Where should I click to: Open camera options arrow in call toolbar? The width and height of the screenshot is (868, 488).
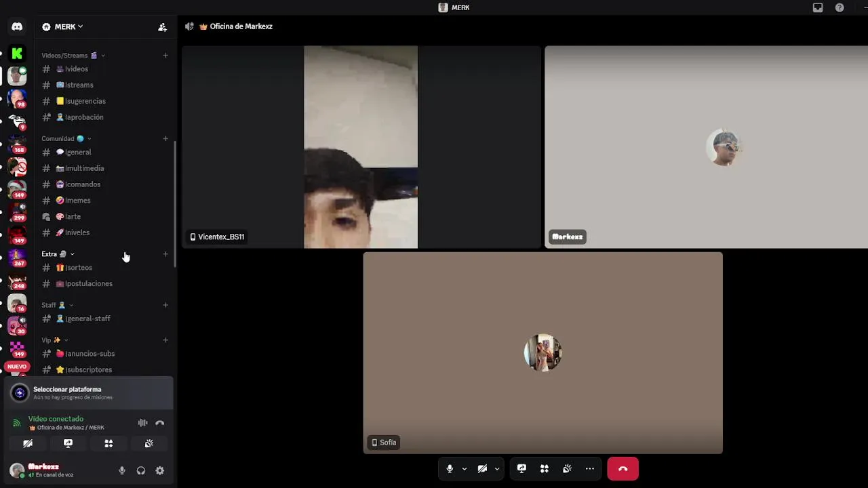(497, 468)
